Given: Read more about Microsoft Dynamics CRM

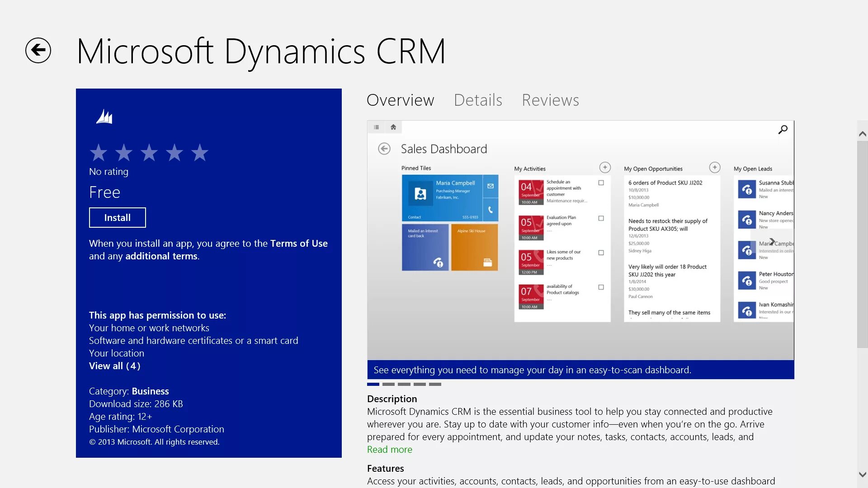Looking at the screenshot, I should click(389, 449).
